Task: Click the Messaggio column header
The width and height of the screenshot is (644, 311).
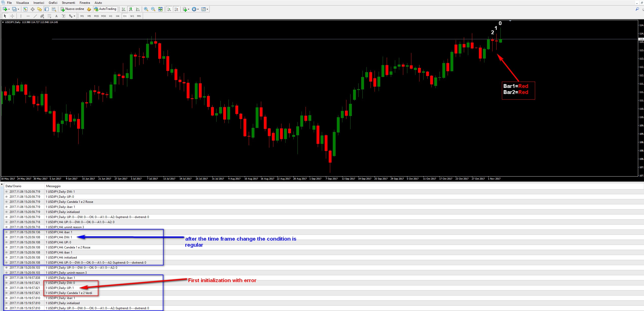Action: point(344,186)
